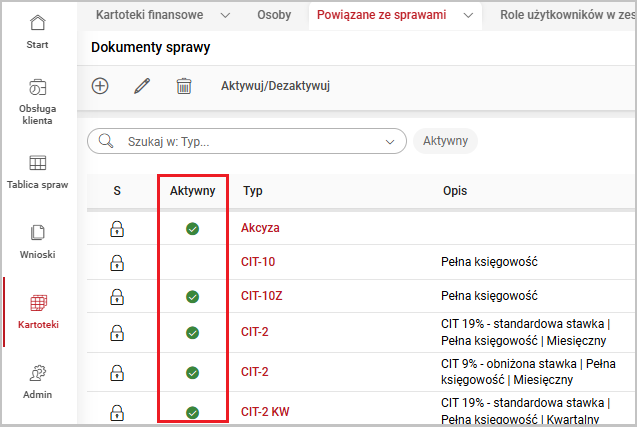Select Kartoteki in the sidebar
The image size is (637, 427).
(37, 310)
